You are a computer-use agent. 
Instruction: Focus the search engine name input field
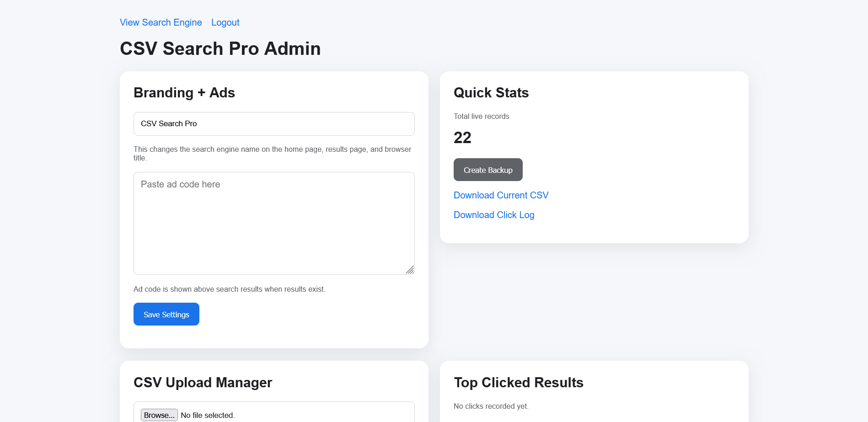(274, 124)
